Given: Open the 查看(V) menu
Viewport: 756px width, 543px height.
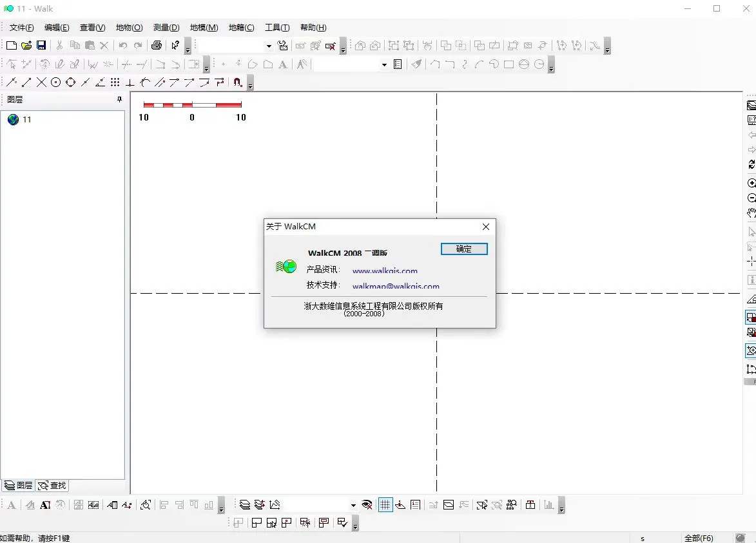Looking at the screenshot, I should 93,28.
